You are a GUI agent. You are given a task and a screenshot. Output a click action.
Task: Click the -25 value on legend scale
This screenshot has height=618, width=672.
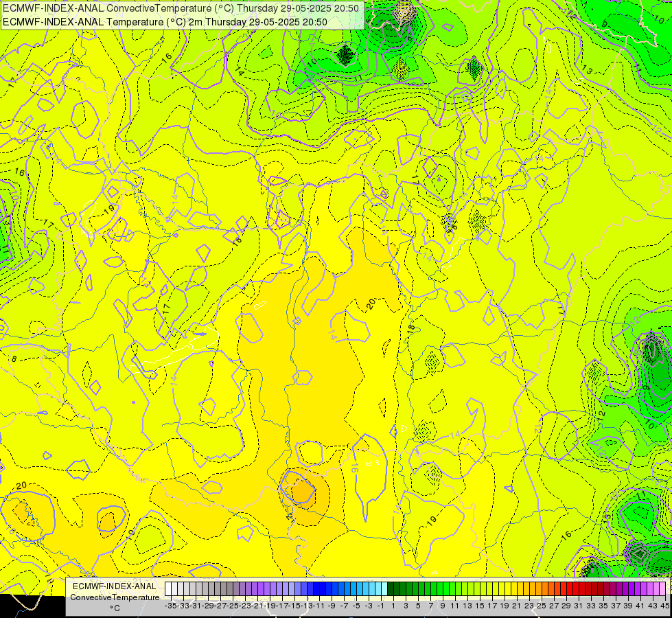[232, 606]
